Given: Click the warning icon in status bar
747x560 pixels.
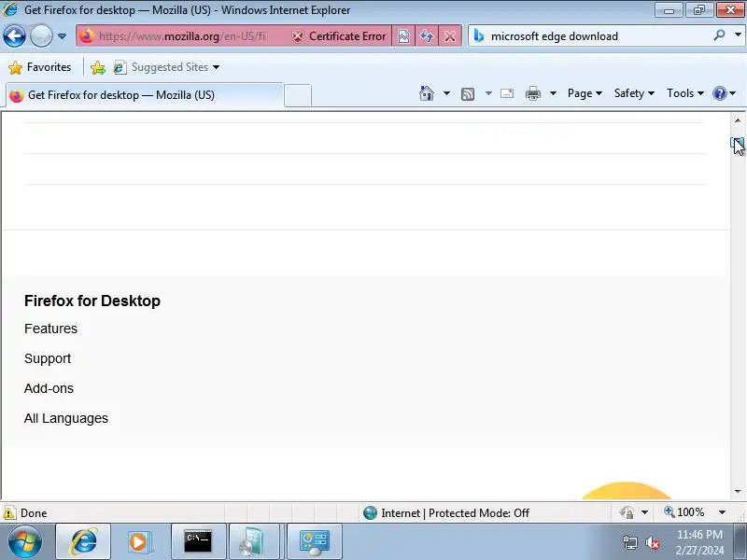Looking at the screenshot, I should pyautogui.click(x=9, y=512).
